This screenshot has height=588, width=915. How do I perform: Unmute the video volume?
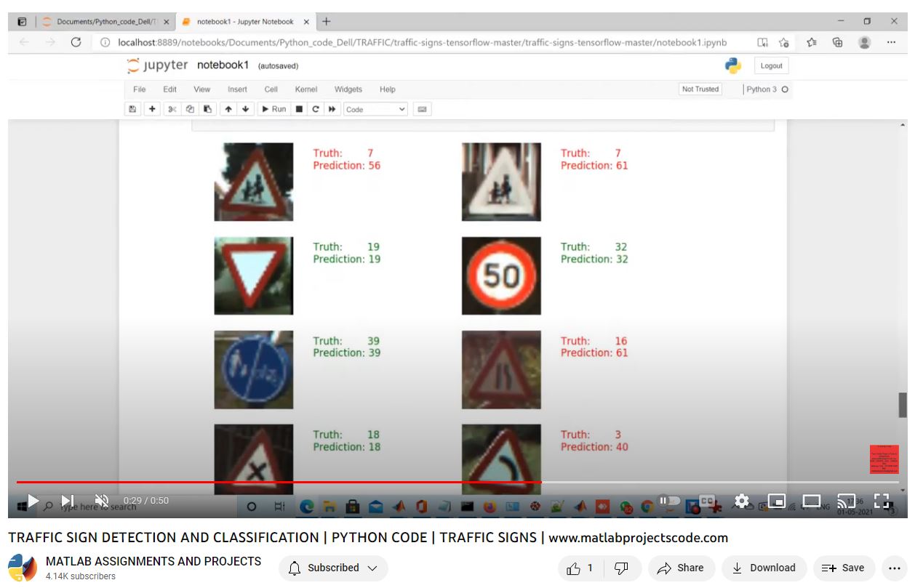(x=102, y=501)
